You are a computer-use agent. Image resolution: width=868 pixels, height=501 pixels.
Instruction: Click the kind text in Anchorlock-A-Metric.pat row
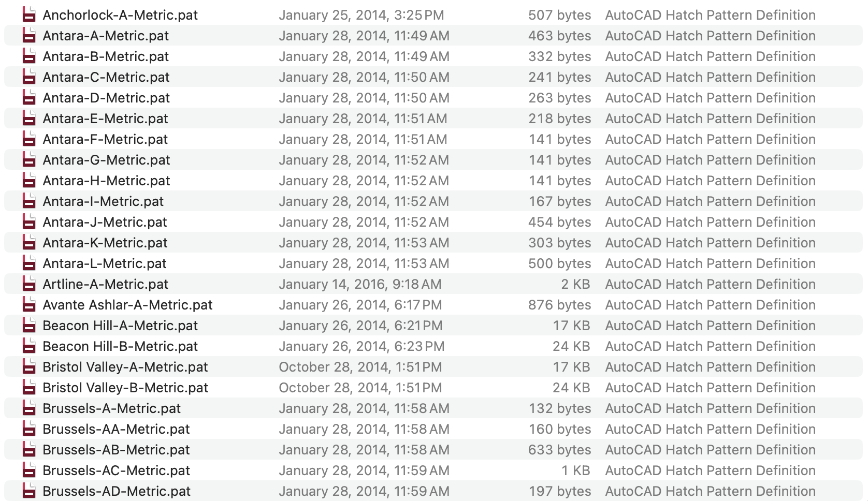711,15
